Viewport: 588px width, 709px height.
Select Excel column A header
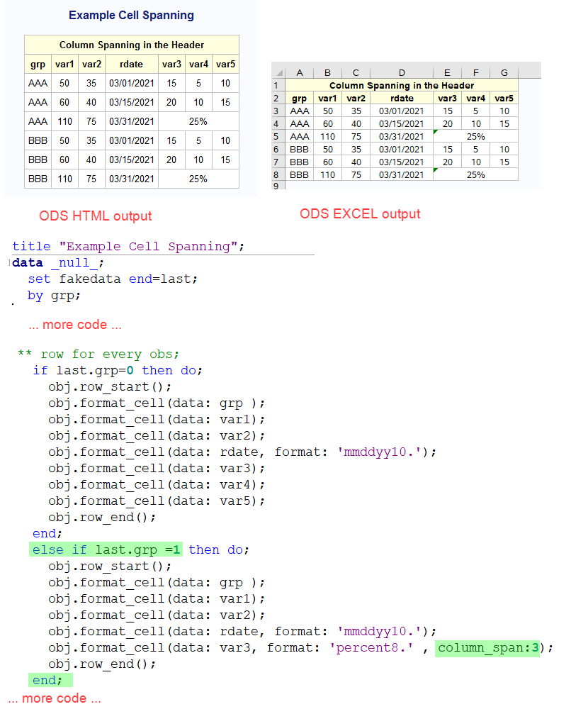click(300, 72)
